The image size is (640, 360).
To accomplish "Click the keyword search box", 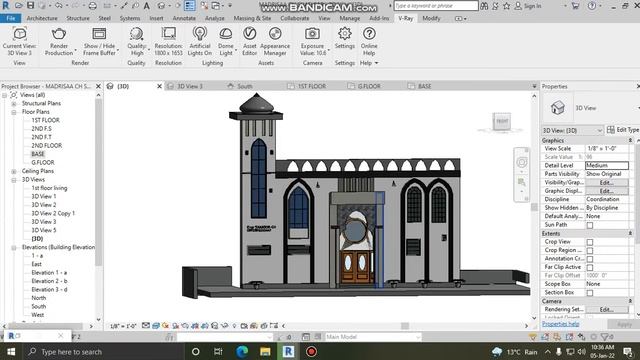I will (x=436, y=6).
